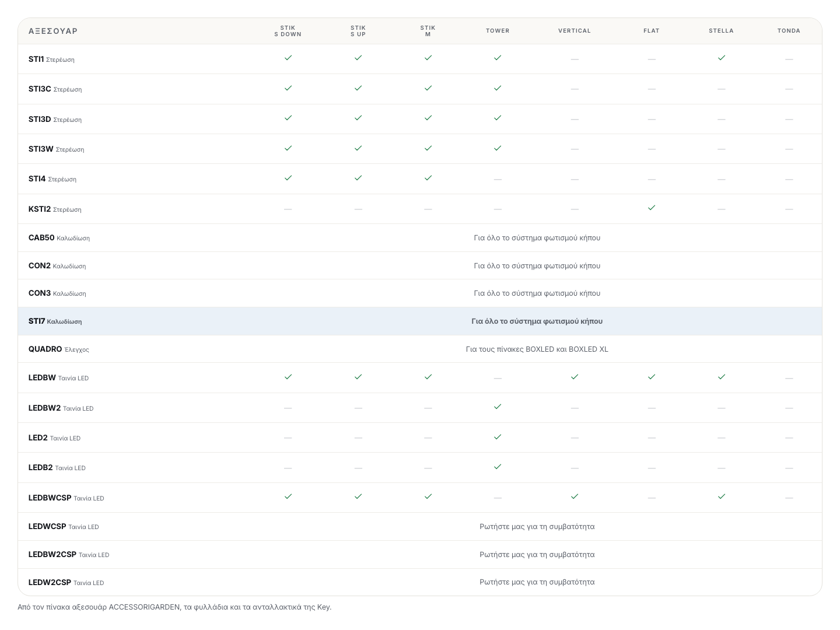Click the TONDA column header

coord(789,31)
